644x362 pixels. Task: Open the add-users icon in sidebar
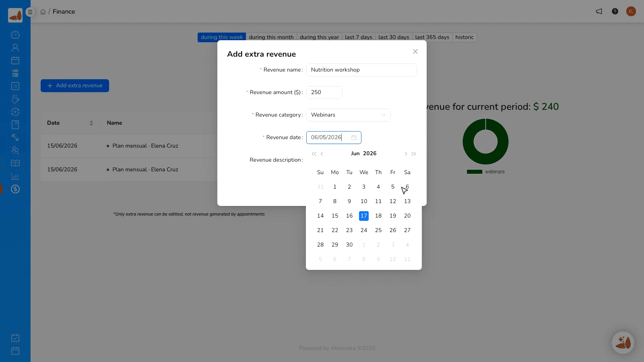pyautogui.click(x=15, y=150)
